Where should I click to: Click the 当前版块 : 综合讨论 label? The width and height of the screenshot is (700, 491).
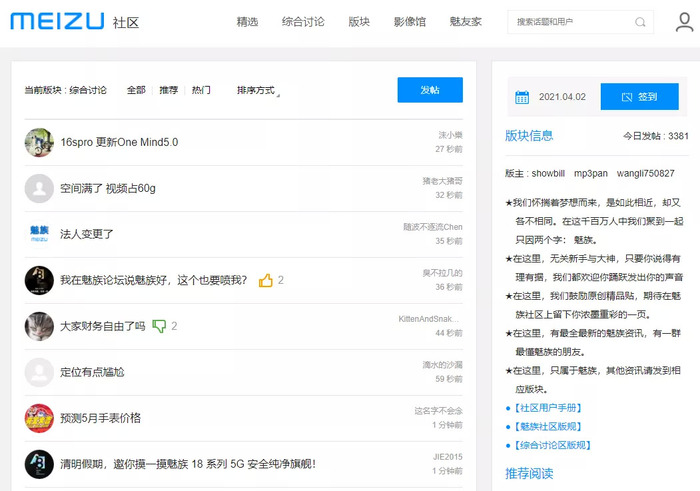(x=66, y=90)
